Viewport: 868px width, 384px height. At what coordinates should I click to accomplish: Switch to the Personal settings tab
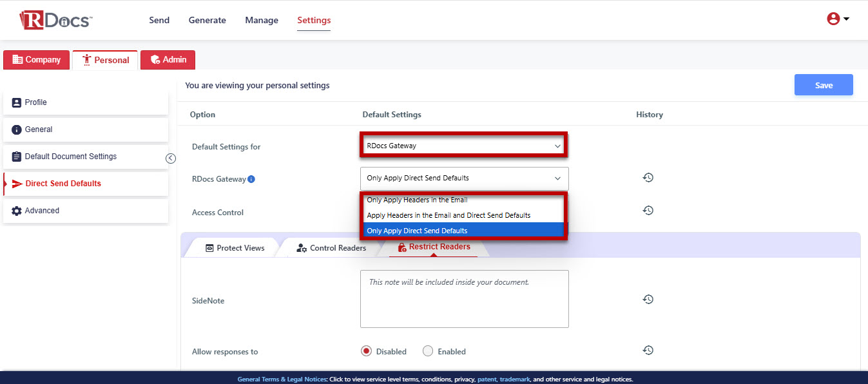pyautogui.click(x=105, y=60)
